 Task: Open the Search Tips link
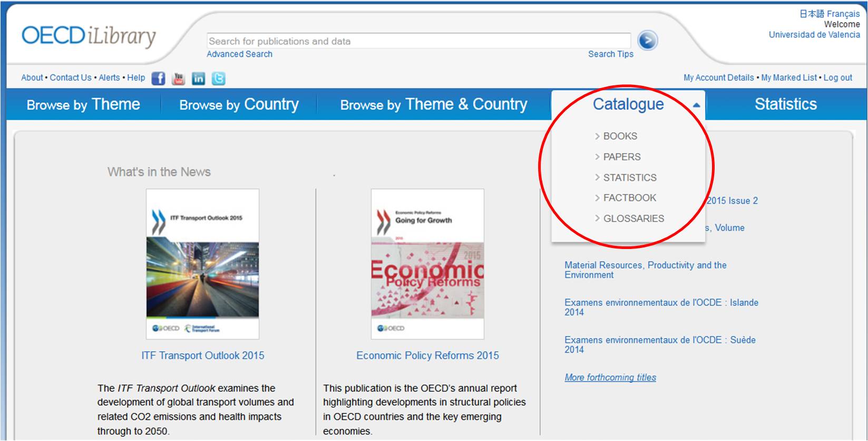click(x=611, y=54)
